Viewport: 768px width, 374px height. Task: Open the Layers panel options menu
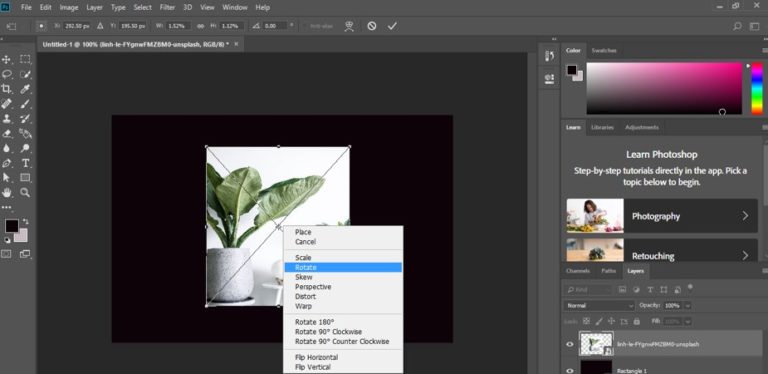click(765, 271)
